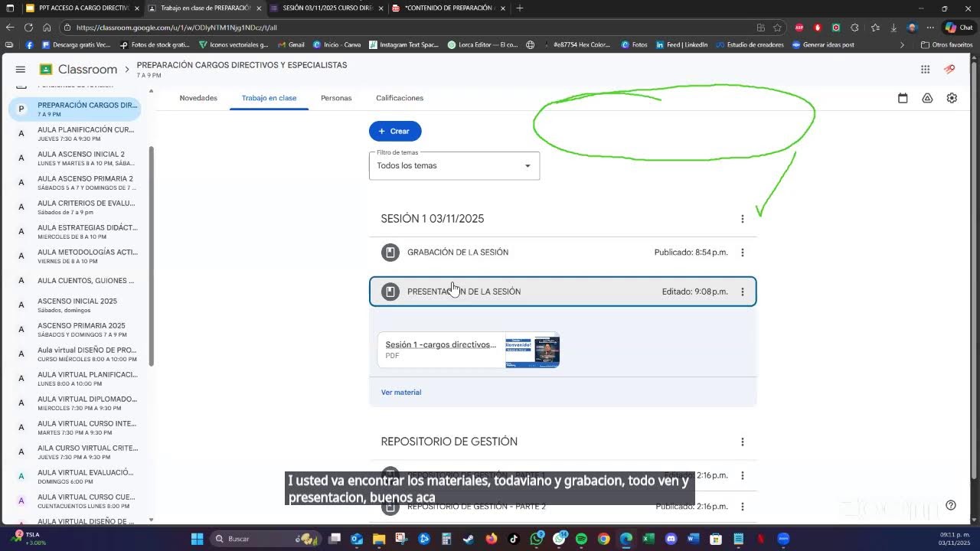Open AULA CRITERIOS DE EVALU... class in sidebar
The image size is (980, 551).
point(75,207)
